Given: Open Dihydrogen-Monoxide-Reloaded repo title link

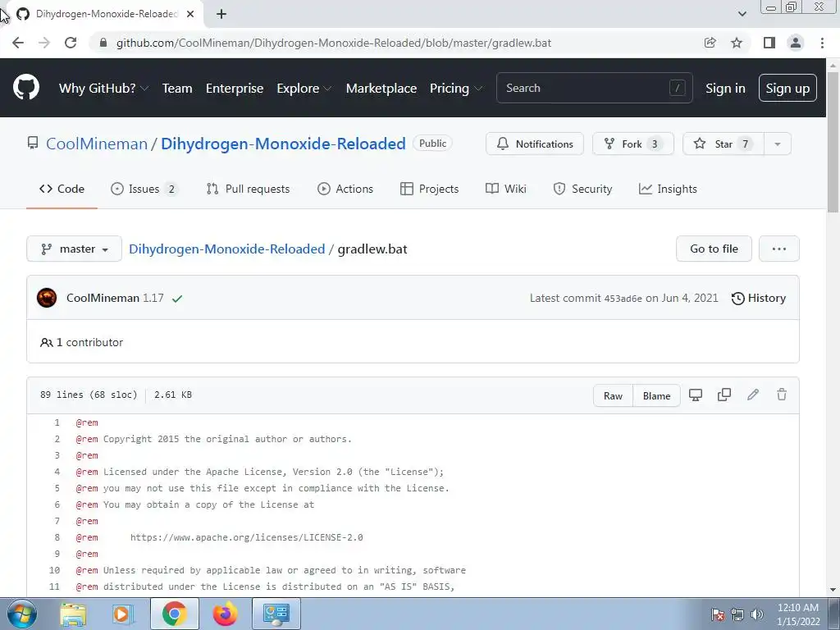Looking at the screenshot, I should point(283,144).
